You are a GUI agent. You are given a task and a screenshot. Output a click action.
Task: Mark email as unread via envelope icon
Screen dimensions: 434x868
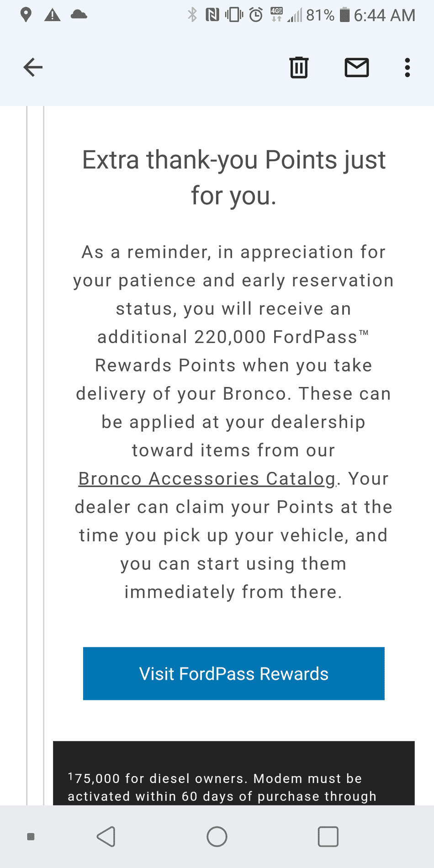pos(357,68)
